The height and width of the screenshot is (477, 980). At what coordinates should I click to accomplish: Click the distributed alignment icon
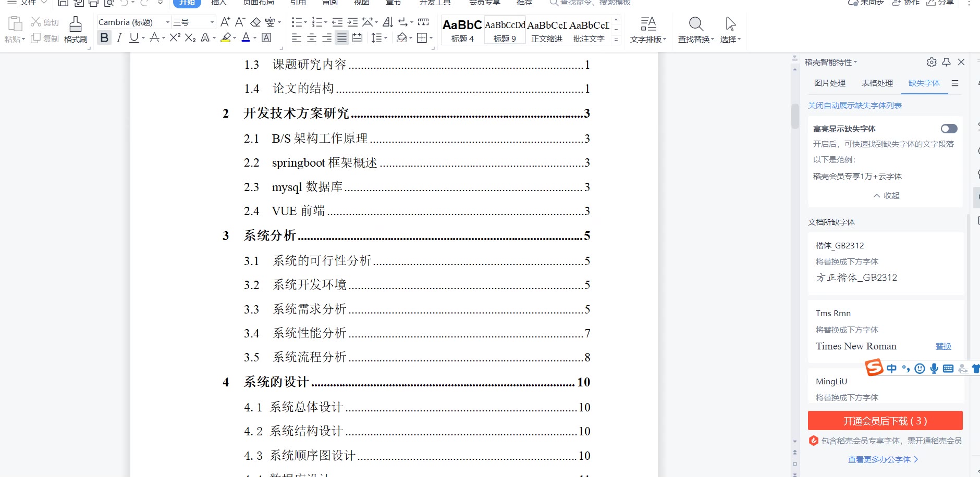click(x=357, y=37)
